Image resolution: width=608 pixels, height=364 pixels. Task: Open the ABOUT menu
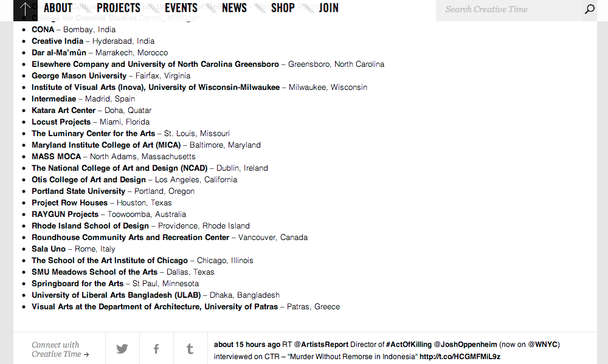[x=58, y=9]
